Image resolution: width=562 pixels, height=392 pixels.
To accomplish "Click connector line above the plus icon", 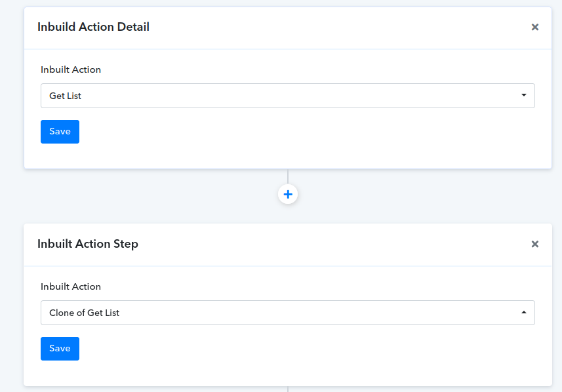I will coord(288,176).
